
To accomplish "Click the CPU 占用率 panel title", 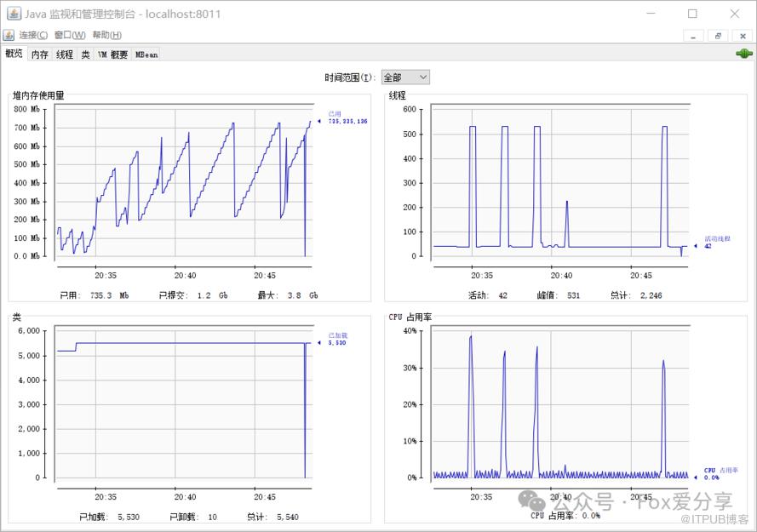I will [x=410, y=317].
